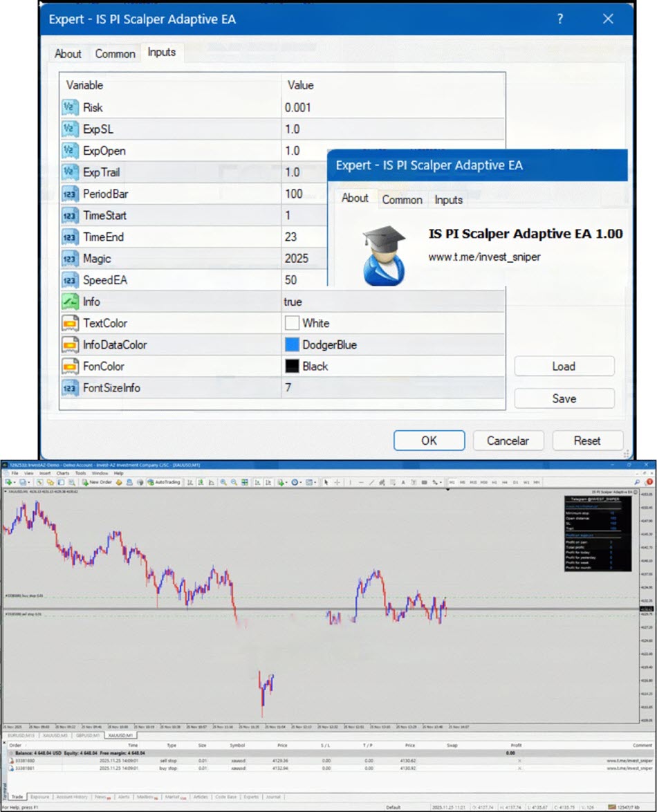
Task: Open the periodicity clock dropdown
Action: click(296, 482)
